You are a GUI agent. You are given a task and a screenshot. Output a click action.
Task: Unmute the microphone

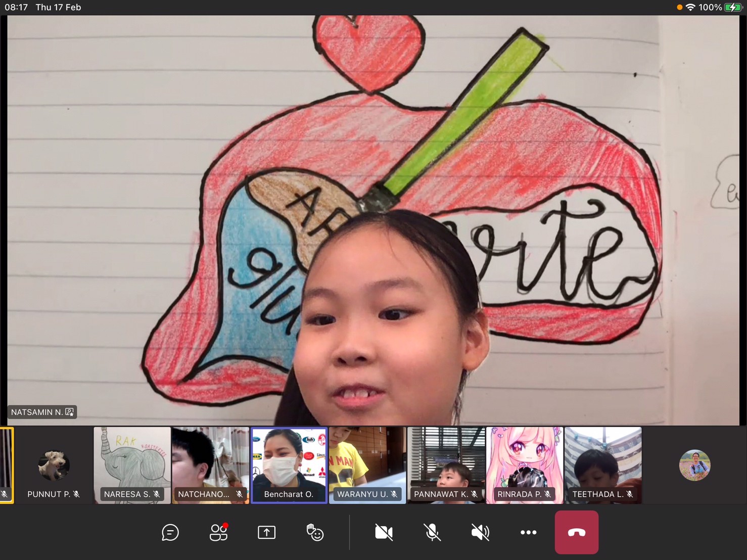(x=432, y=532)
